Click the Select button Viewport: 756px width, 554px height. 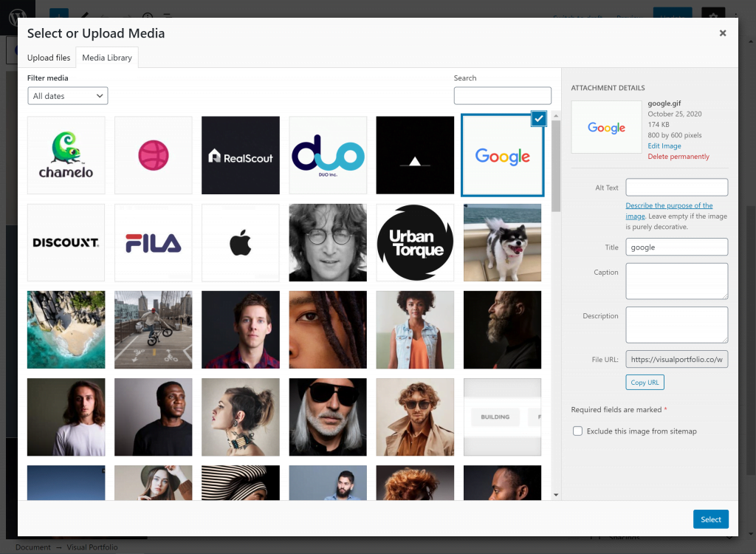pos(711,519)
